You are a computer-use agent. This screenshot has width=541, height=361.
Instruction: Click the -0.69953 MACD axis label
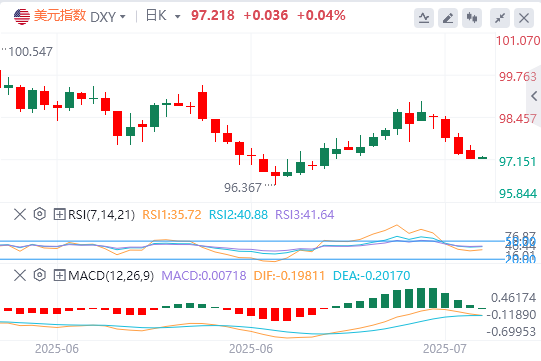(511, 332)
